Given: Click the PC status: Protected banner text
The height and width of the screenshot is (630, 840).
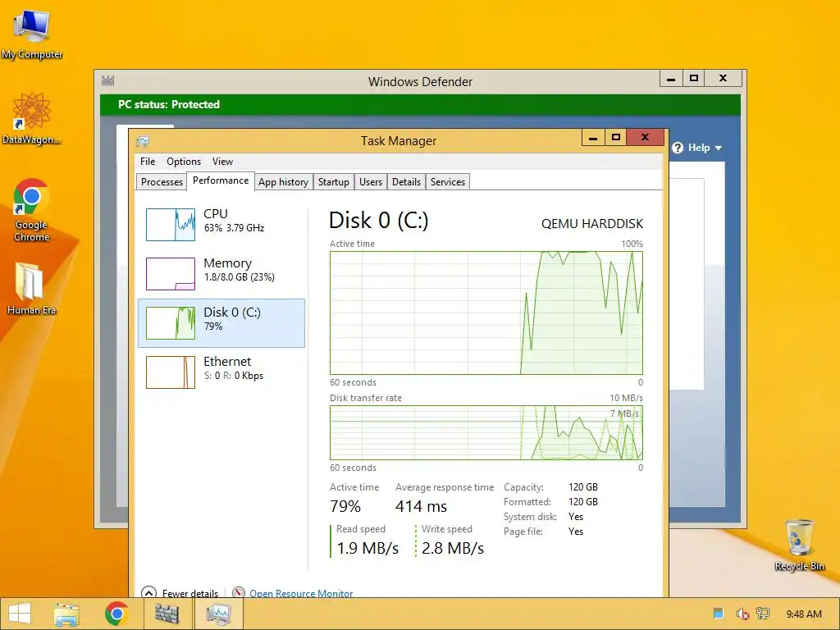Looking at the screenshot, I should (169, 104).
